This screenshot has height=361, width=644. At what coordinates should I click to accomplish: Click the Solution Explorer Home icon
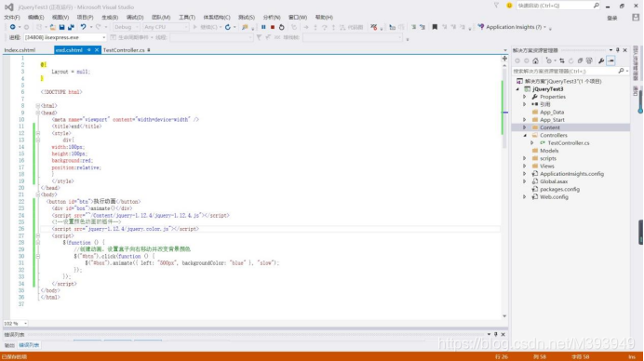[x=535, y=60]
